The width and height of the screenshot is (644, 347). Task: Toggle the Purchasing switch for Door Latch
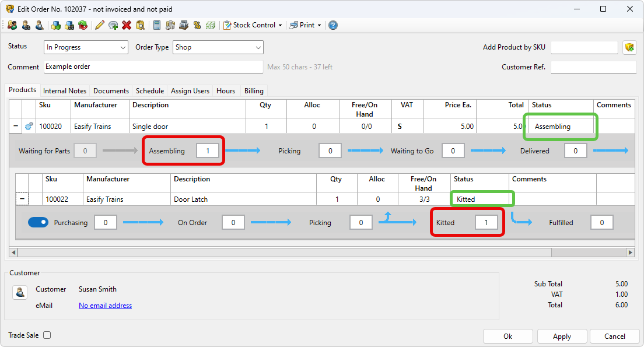point(38,222)
